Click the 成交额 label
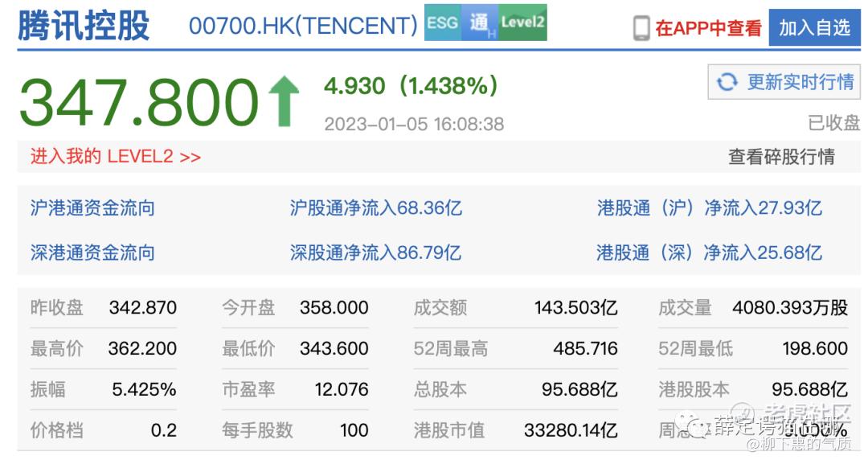Image resolution: width=868 pixels, height=464 pixels. point(440,307)
